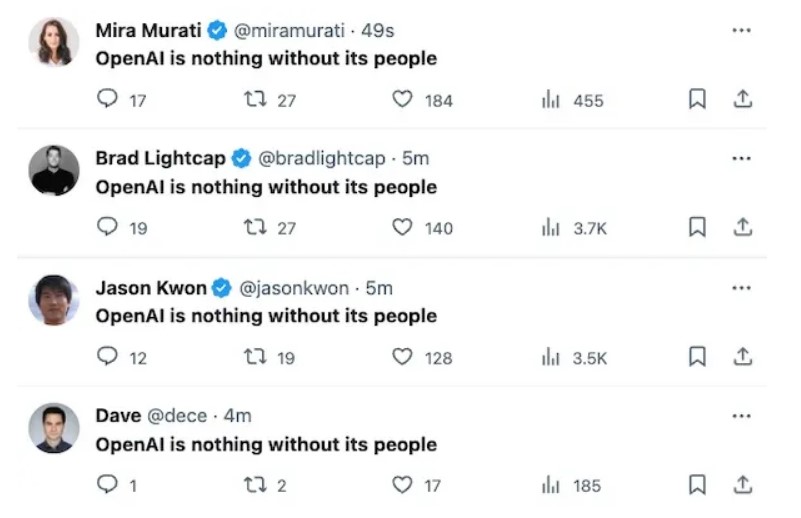801x518 pixels.
Task: Click Dave's profile avatar
Action: pos(53,429)
